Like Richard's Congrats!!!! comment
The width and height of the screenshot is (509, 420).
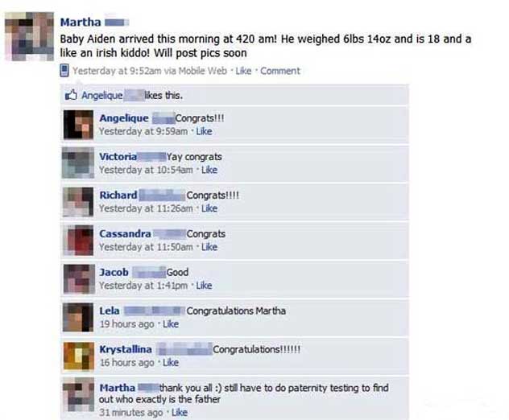tap(209, 208)
